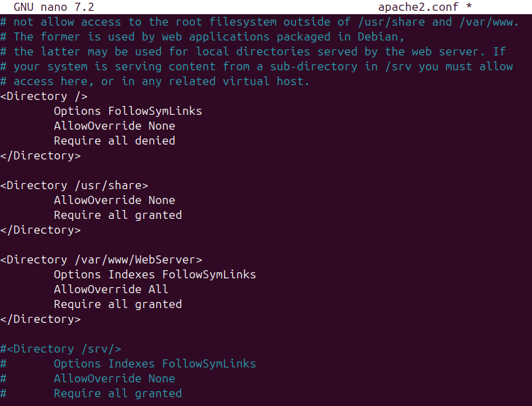The width and height of the screenshot is (532, 406).
Task: Place cursor on the "AllowOverride All" directive
Action: [111, 289]
